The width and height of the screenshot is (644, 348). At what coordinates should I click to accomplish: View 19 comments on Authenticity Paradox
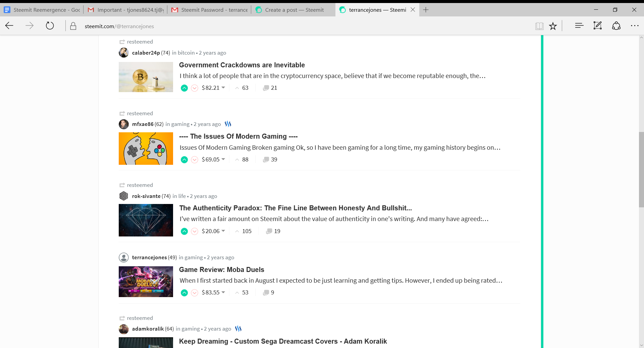click(x=273, y=231)
